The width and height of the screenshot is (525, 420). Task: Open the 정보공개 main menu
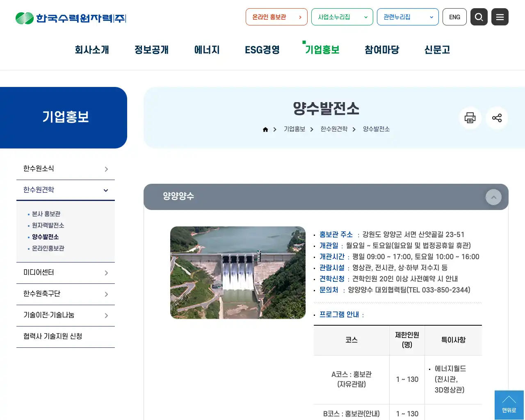coord(151,50)
